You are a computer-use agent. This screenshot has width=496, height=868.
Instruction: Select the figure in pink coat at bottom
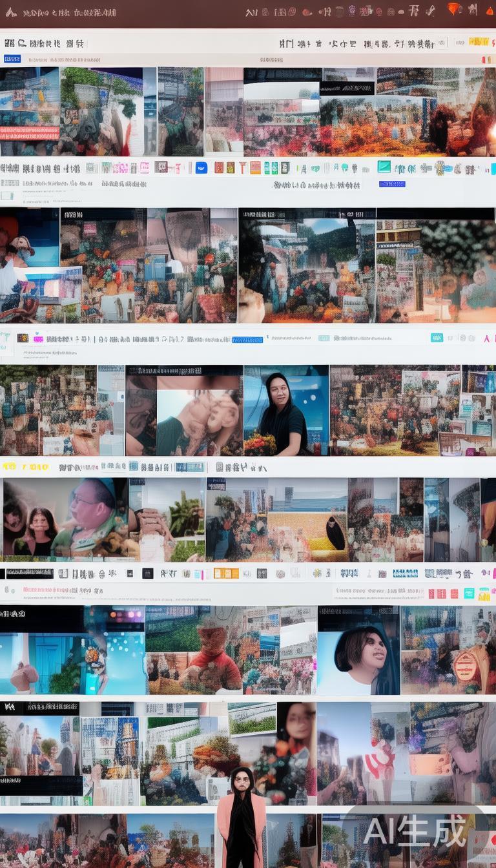(241, 817)
